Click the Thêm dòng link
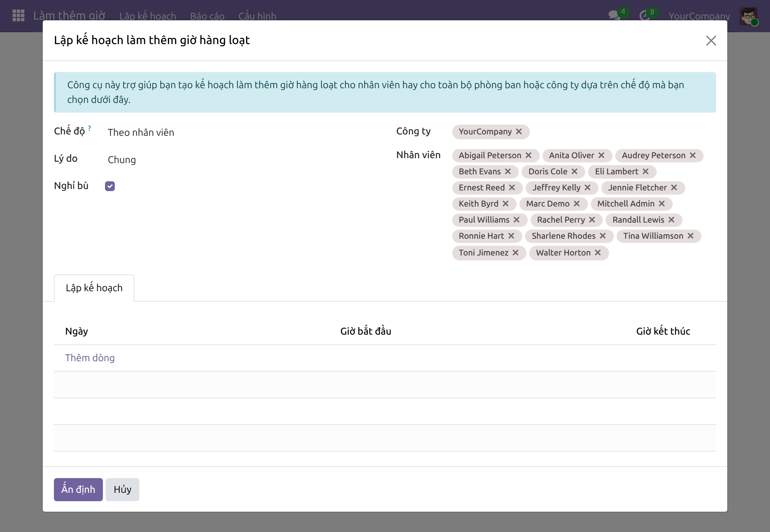 coord(90,358)
